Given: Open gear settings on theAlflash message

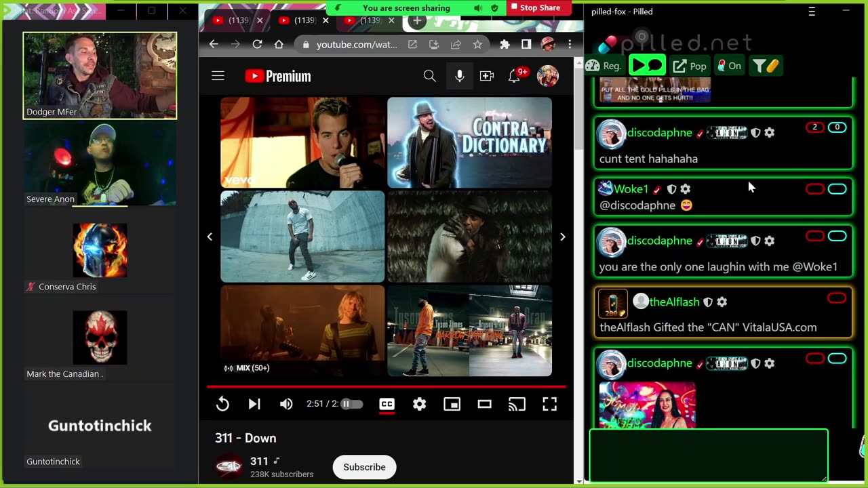Looking at the screenshot, I should (722, 302).
